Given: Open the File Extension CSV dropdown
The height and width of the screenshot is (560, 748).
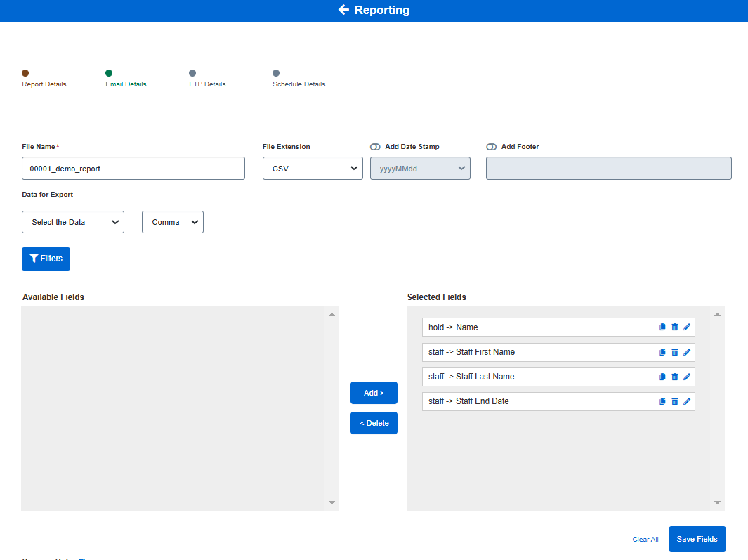Looking at the screenshot, I should pyautogui.click(x=313, y=169).
